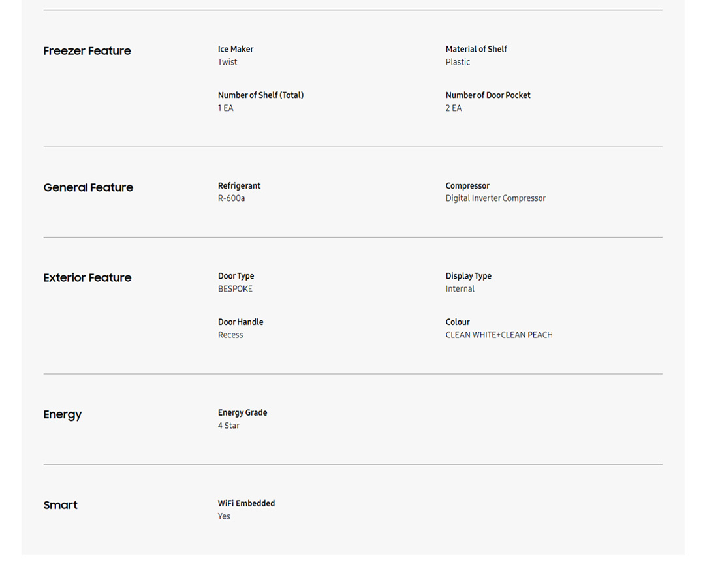Click the R-600a refrigerant value
Viewport: 705px width, 588px height.
pos(231,198)
